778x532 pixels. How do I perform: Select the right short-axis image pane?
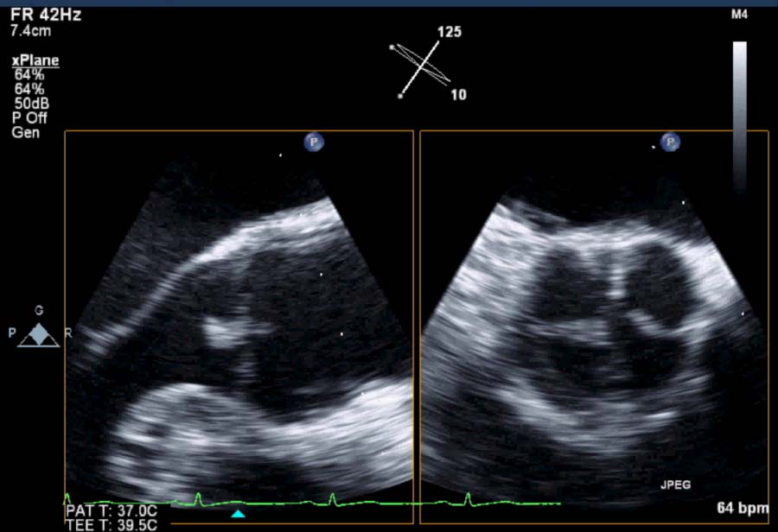pos(594,328)
